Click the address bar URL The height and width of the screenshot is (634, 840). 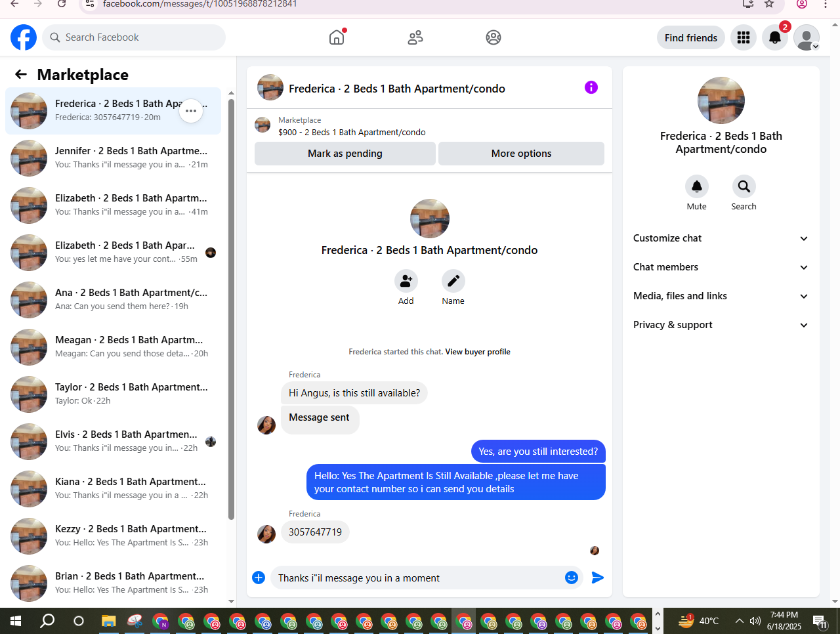[x=199, y=4]
